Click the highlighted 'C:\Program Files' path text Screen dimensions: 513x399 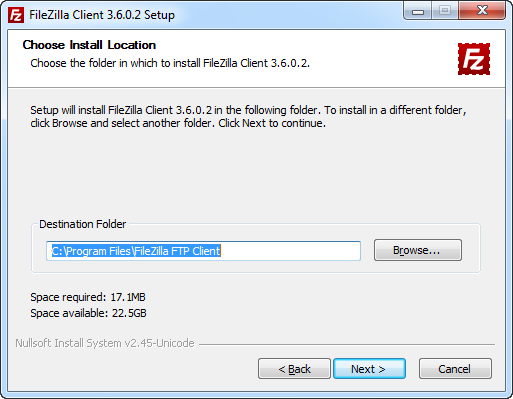[x=136, y=251]
